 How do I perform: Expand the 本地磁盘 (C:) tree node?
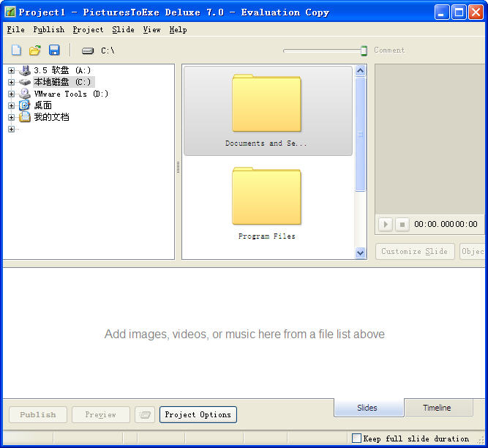[x=11, y=82]
